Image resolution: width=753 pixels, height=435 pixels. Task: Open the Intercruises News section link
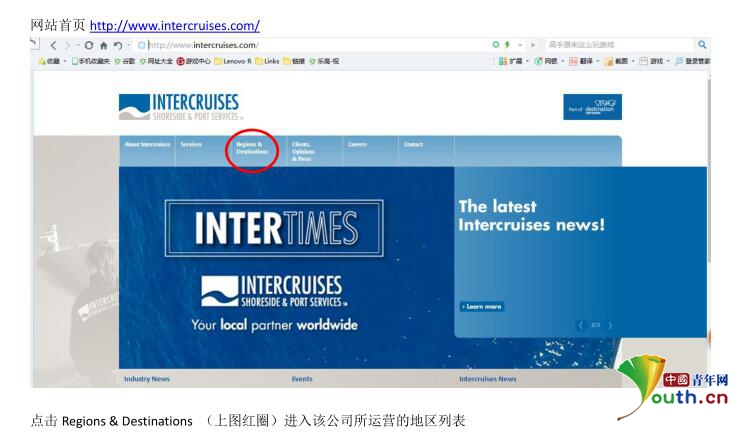[x=487, y=379]
